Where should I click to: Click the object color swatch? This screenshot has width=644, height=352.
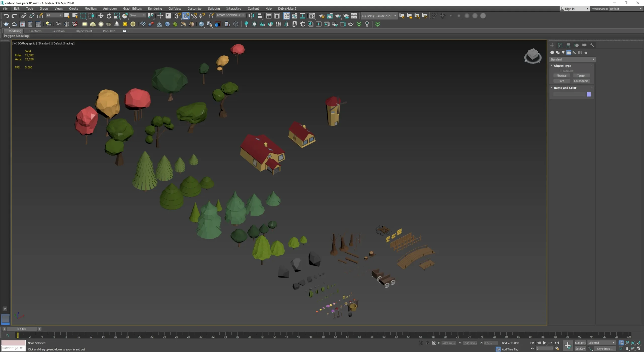[x=589, y=94]
